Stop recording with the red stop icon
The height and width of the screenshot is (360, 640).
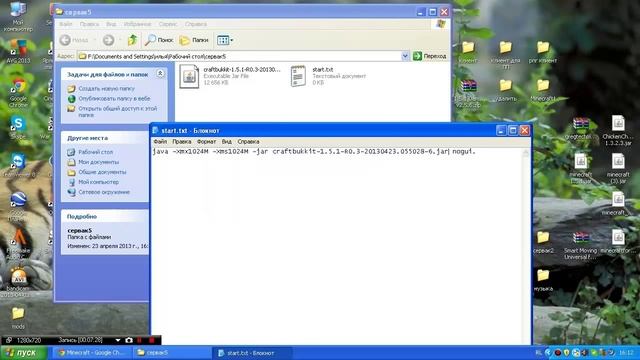pos(152,340)
